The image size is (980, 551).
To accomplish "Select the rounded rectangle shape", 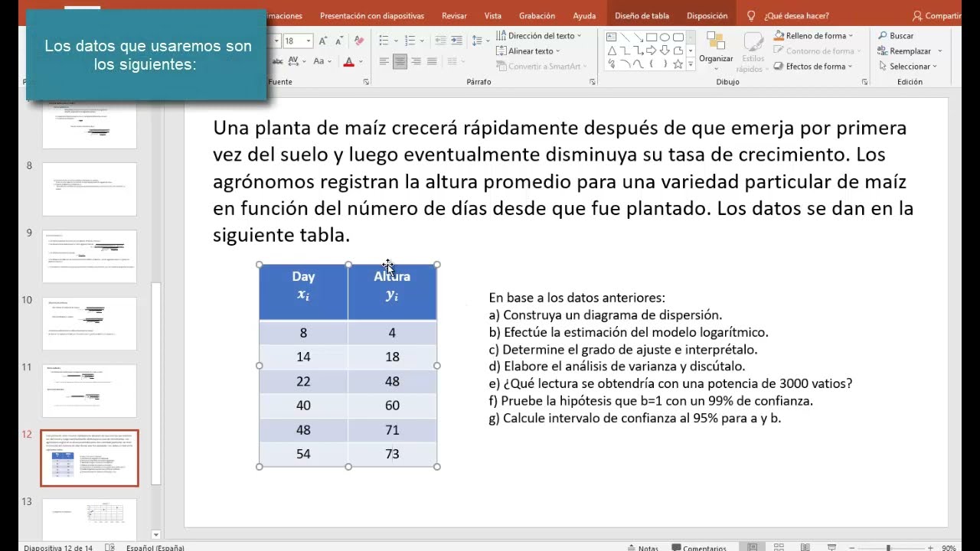I will click(678, 37).
